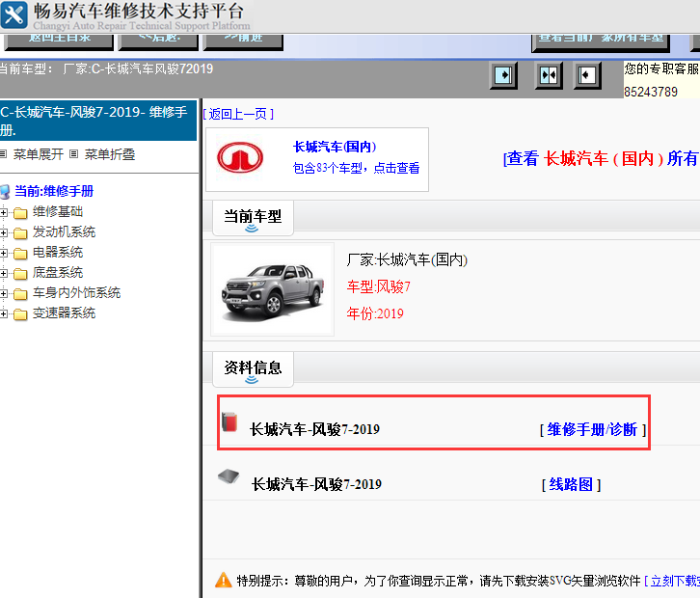The width and height of the screenshot is (700, 598).
Task: Click the >>前进 forward button
Action: 243,41
